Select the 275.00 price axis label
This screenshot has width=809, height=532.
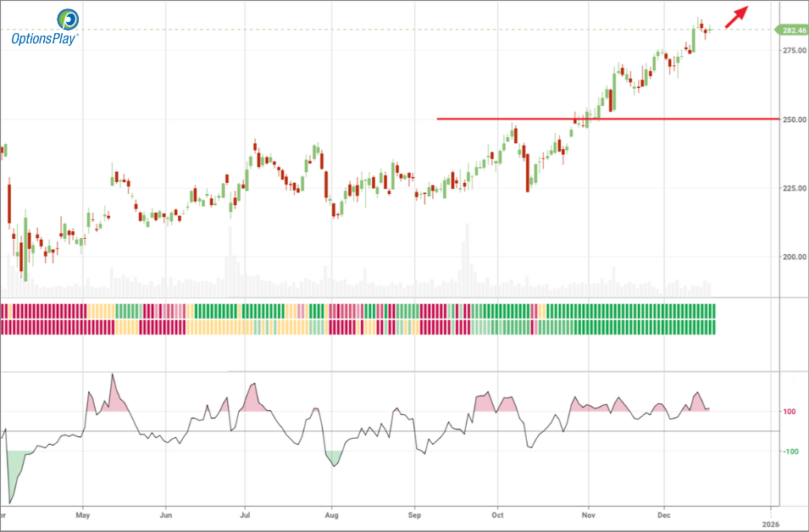tap(794, 51)
